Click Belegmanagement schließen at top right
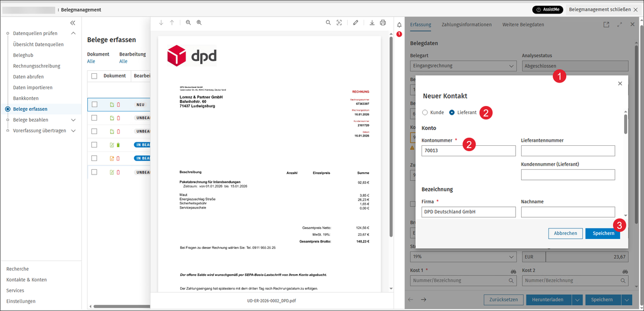 point(603,9)
